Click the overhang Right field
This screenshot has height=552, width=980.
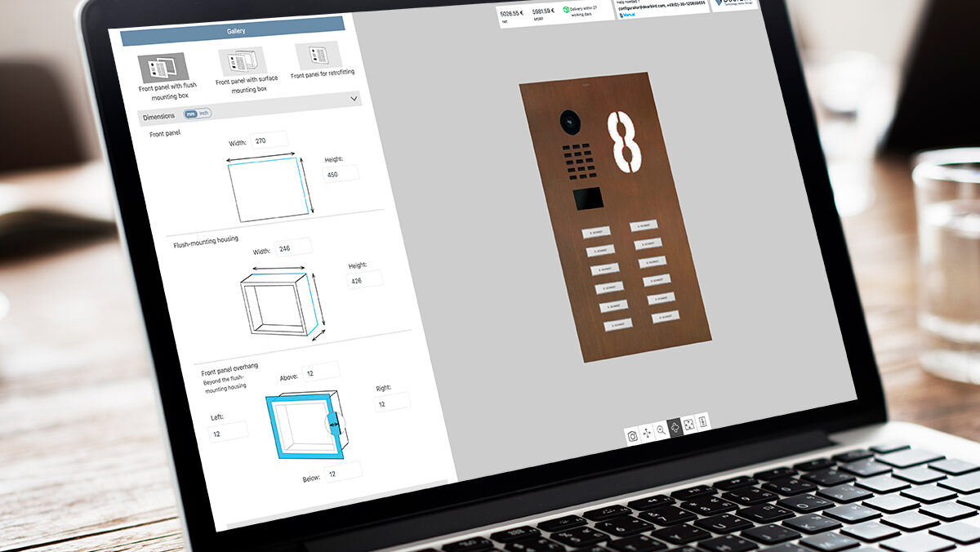coord(392,403)
